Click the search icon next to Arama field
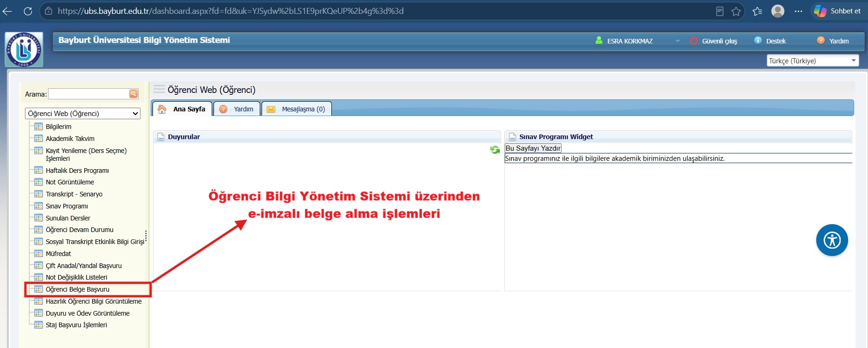Viewport: 868px width, 348px height. 134,94
